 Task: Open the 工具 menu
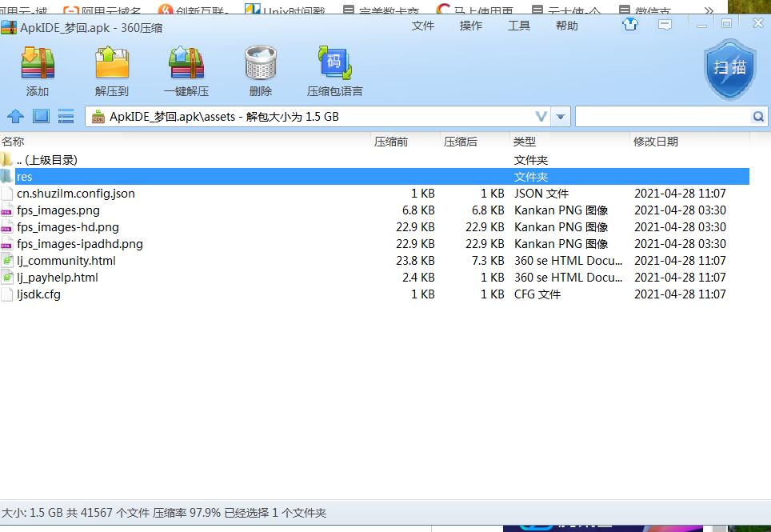click(518, 26)
